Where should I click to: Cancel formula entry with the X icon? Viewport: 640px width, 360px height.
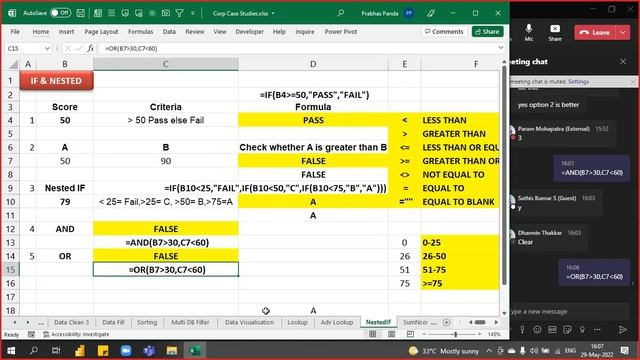pos(68,48)
